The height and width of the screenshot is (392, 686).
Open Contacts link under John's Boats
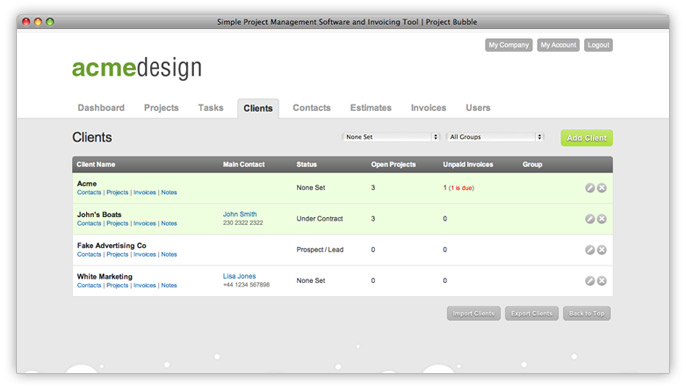click(x=89, y=224)
